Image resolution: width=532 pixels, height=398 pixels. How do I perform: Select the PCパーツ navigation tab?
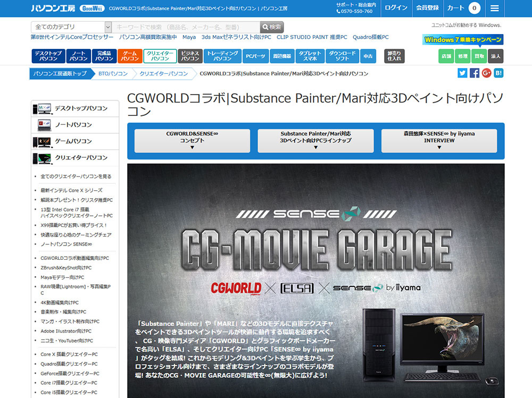255,56
